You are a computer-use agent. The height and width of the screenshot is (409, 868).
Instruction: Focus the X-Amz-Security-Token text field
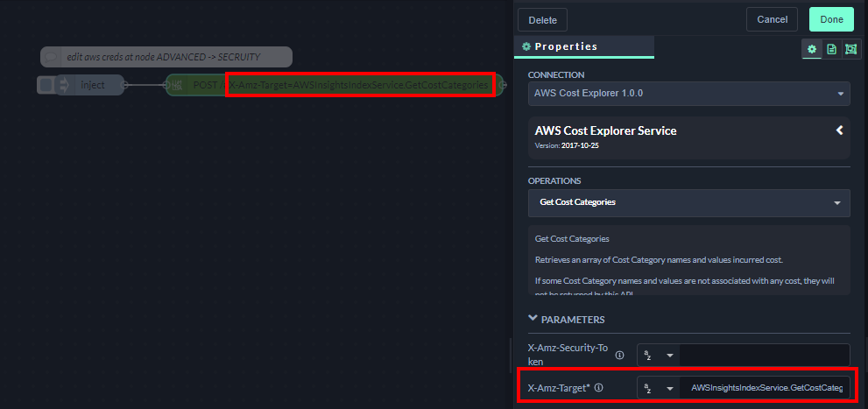coord(764,356)
